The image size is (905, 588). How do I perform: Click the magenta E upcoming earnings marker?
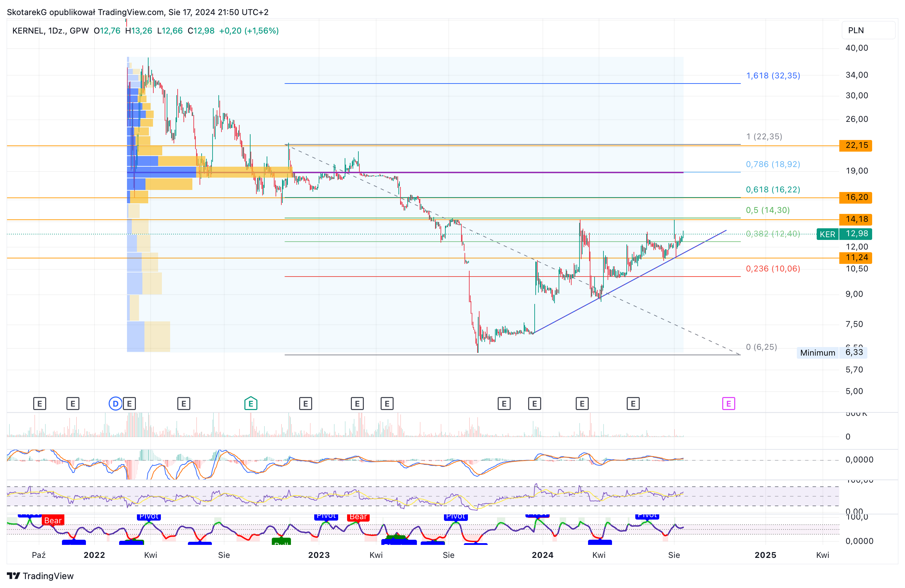click(x=729, y=404)
